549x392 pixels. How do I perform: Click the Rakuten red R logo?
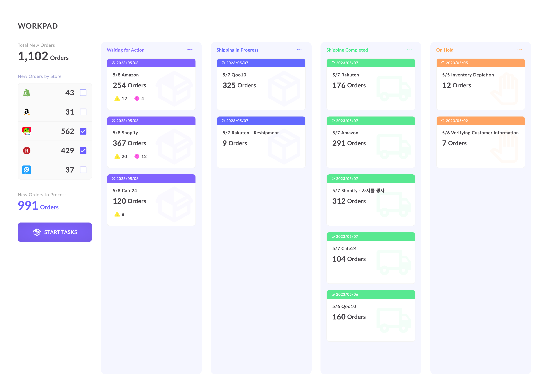pyautogui.click(x=27, y=151)
